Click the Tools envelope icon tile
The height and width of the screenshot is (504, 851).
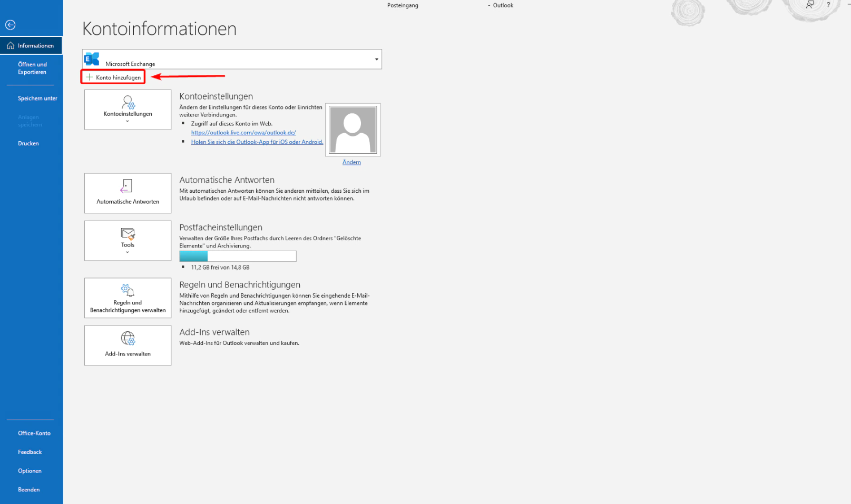(128, 234)
